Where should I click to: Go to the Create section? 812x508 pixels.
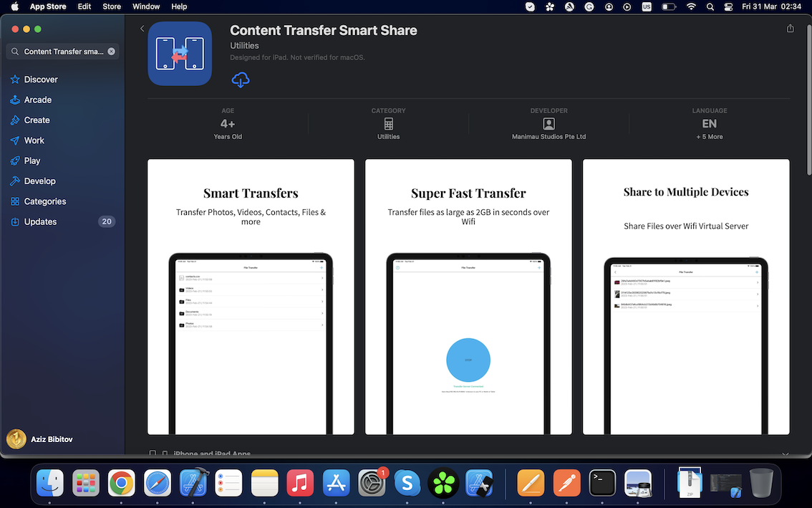[x=37, y=120]
